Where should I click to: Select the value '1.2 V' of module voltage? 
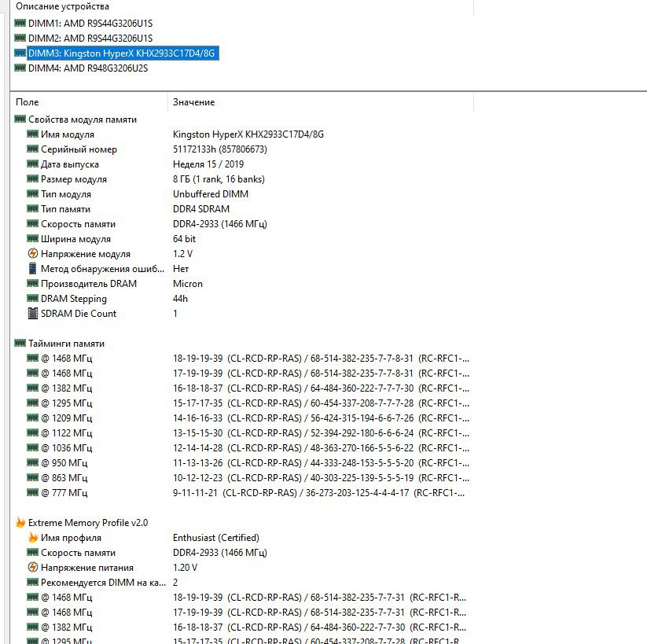coord(183,254)
